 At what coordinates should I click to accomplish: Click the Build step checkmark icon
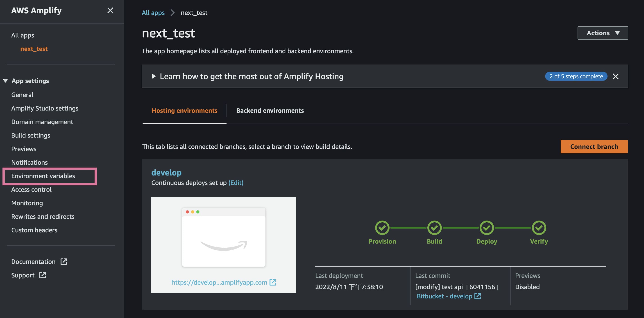(x=434, y=228)
